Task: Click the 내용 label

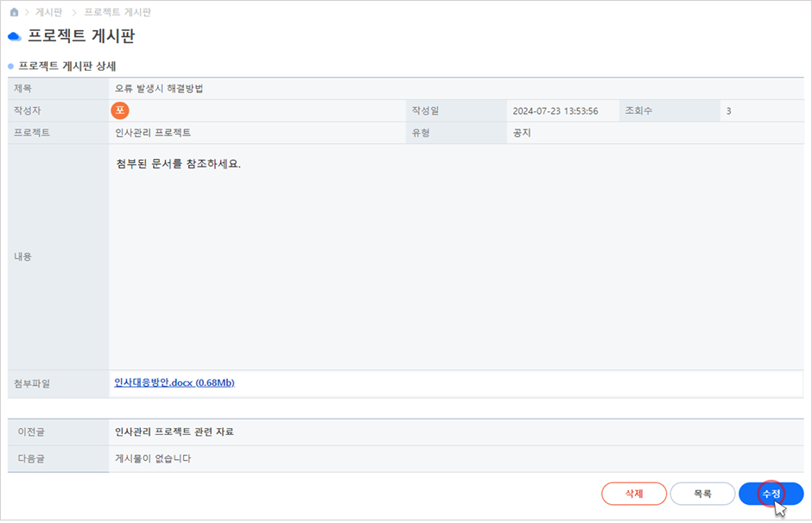Action: [22, 256]
